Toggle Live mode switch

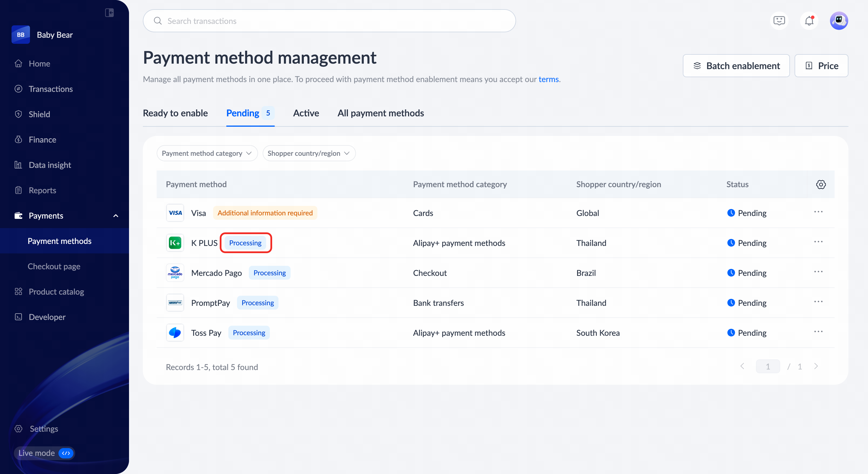click(66, 453)
